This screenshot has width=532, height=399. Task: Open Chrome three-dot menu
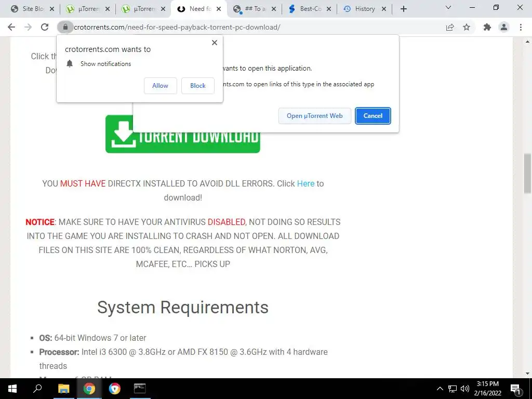(x=521, y=27)
